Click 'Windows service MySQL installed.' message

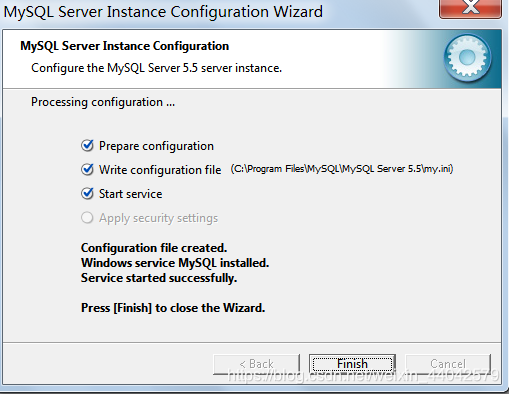click(x=175, y=263)
